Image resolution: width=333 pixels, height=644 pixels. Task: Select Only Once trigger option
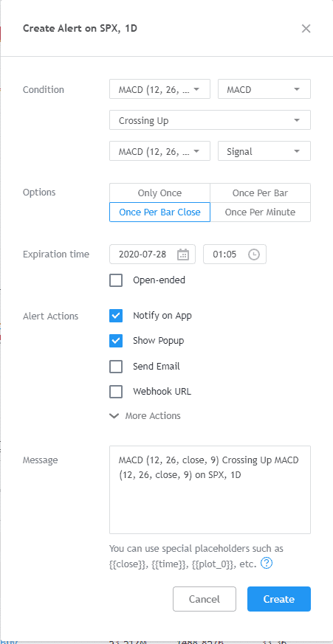pyautogui.click(x=159, y=193)
